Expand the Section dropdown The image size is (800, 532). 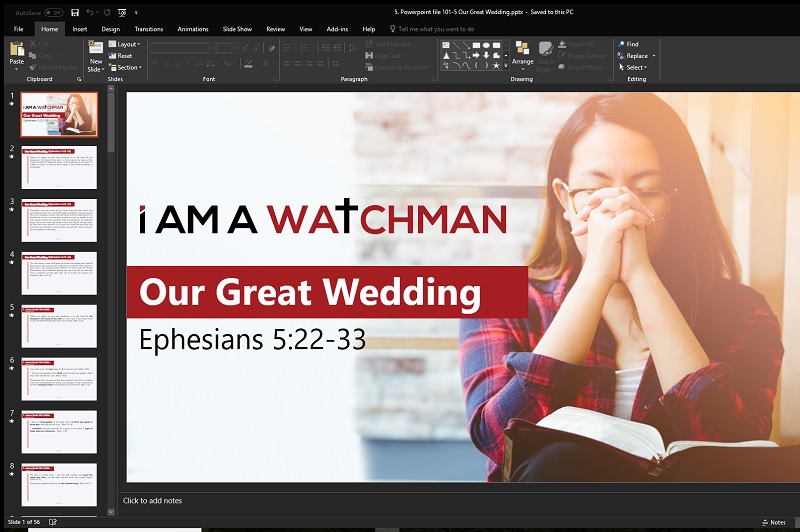(127, 67)
